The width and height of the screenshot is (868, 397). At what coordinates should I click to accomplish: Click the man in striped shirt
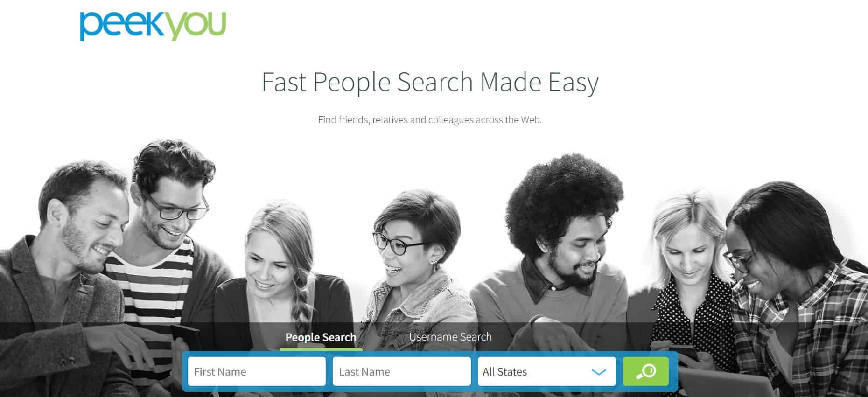coord(163,243)
